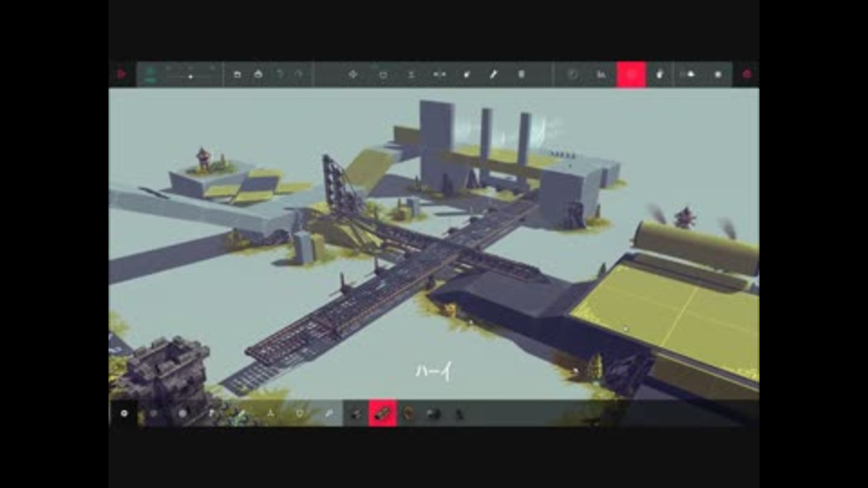Select the highlighted red cannon block
This screenshot has width=868, height=488.
(382, 413)
